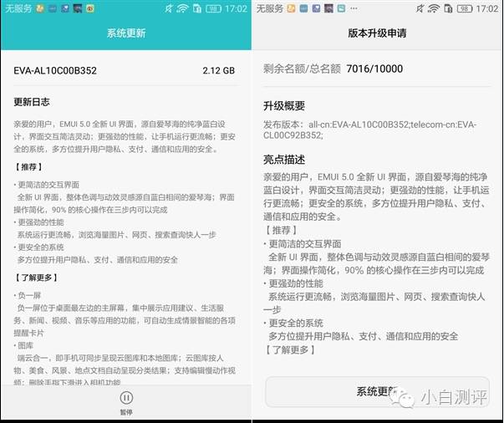Tap 【推荐】 in the update log

pos(29,167)
